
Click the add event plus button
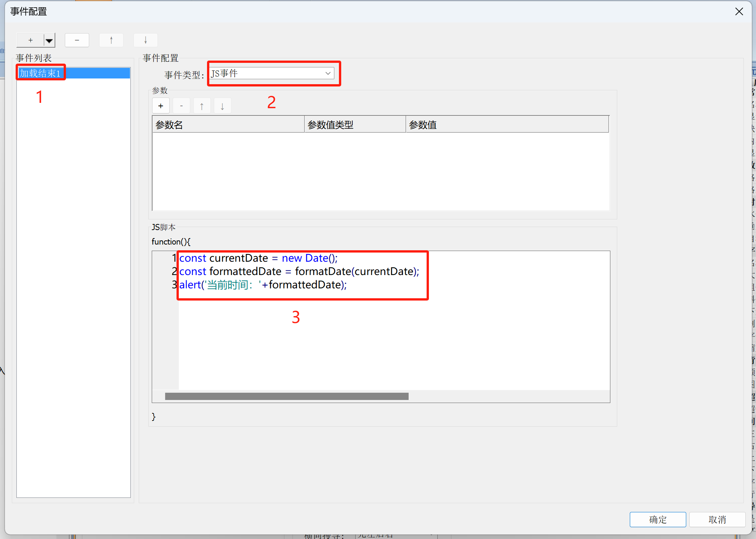(x=30, y=40)
